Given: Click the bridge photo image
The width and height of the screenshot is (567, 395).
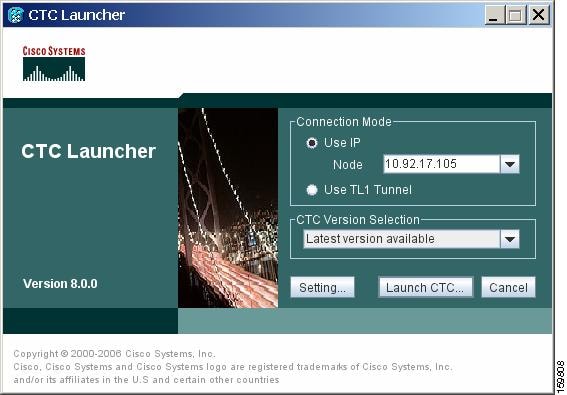Looking at the screenshot, I should click(228, 208).
